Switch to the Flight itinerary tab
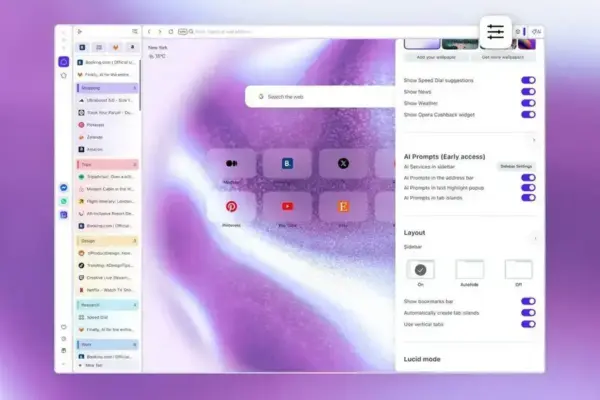Screen dimensions: 600x400 pos(108,201)
